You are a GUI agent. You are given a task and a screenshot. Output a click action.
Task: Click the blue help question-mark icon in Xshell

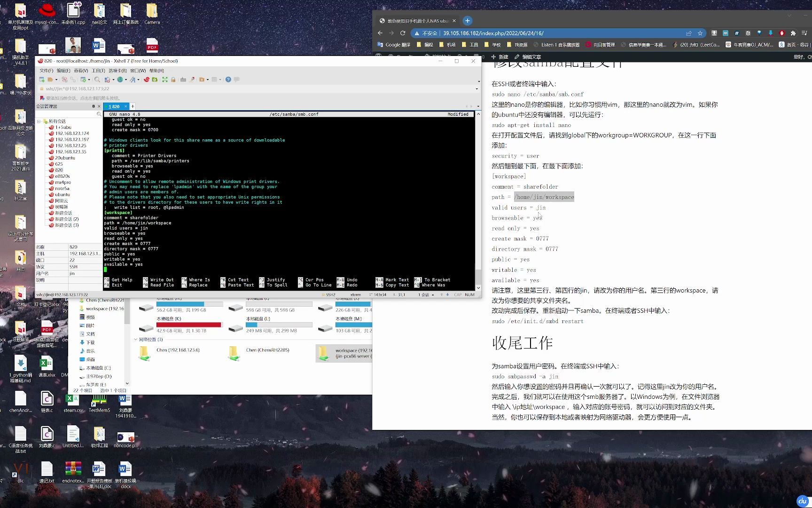228,79
